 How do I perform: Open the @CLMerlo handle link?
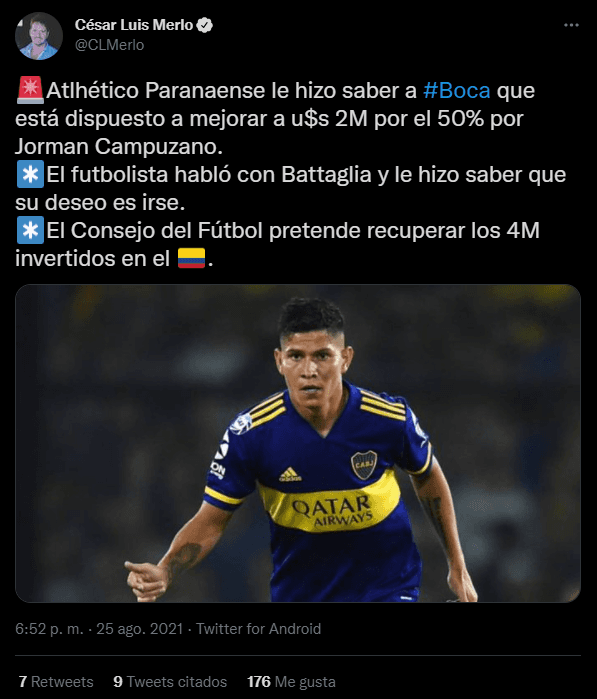pos(110,45)
